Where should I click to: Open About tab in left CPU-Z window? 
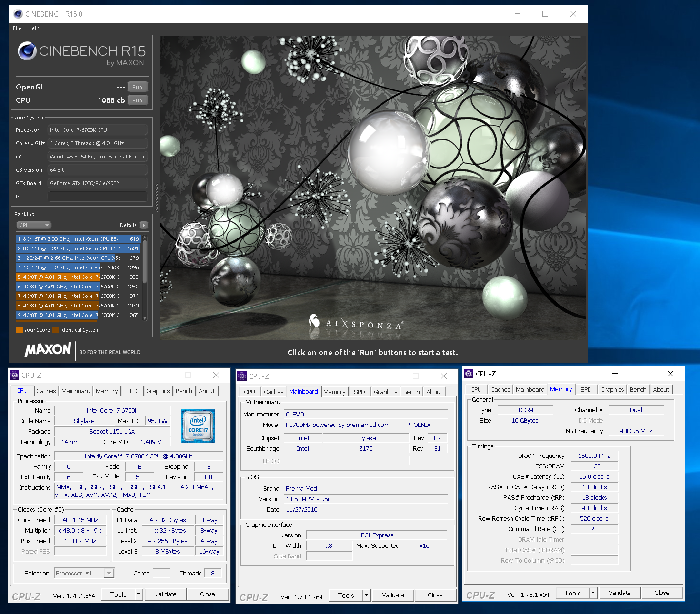(207, 391)
